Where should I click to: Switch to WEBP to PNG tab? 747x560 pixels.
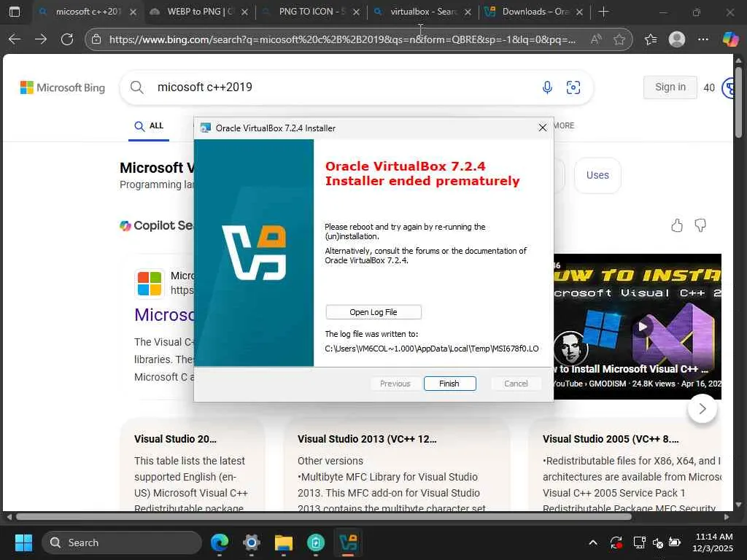click(x=200, y=12)
